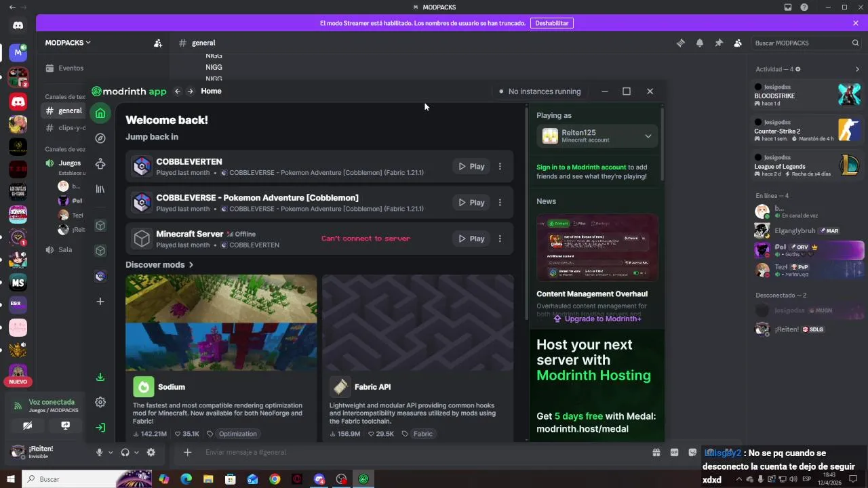Open Microsoft Edge from taskbar
The height and width of the screenshot is (488, 868).
(186, 479)
